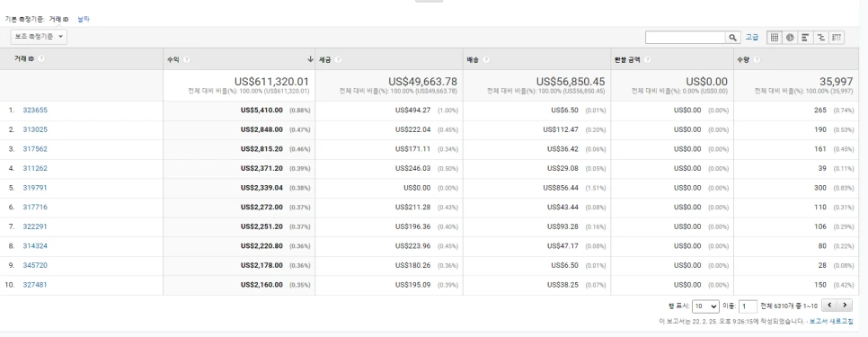Switch to the data table view icon

(x=775, y=38)
